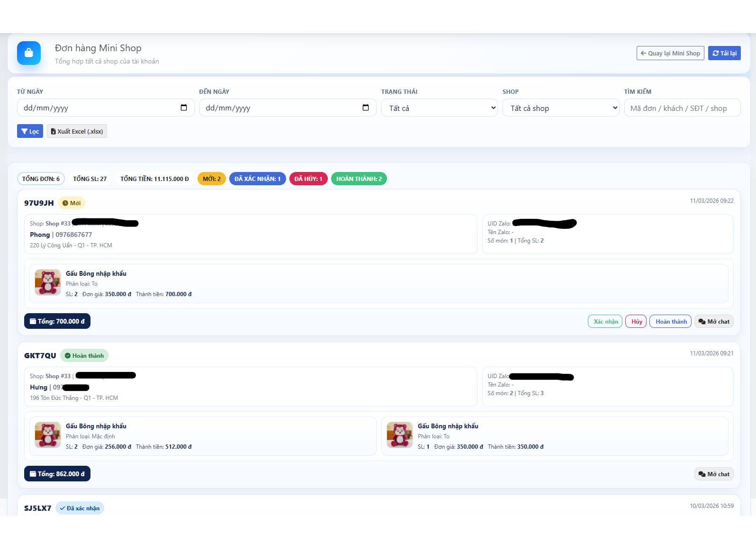Image resolution: width=756 pixels, height=543 pixels.
Task: Open the calendar picker for Từ ngày
Action: [x=184, y=108]
